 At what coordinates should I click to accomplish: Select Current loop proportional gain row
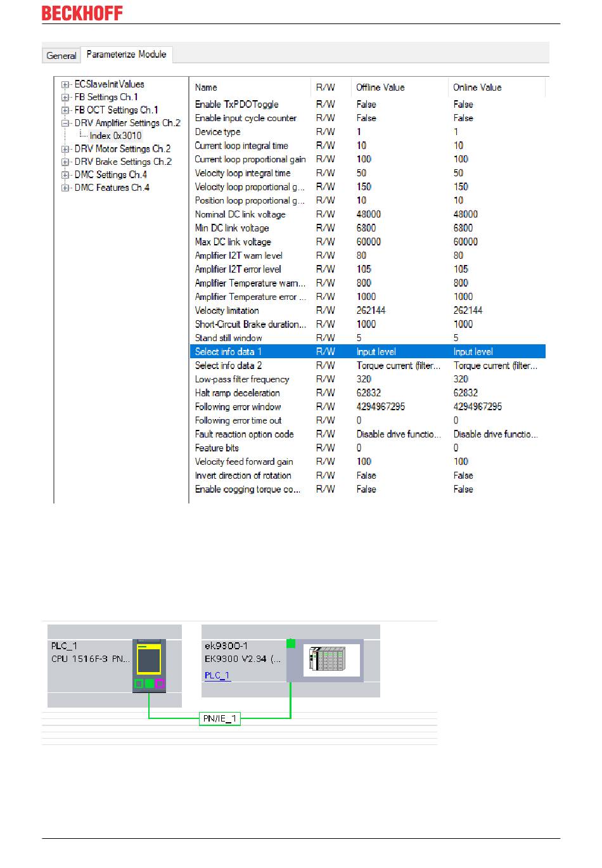coord(368,160)
